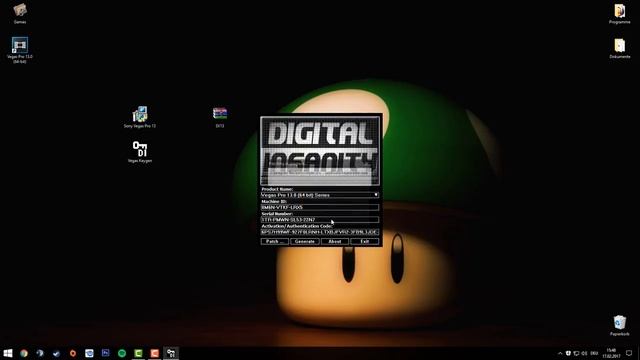Click into the Serial Number field
640x360 pixels.
point(320,220)
